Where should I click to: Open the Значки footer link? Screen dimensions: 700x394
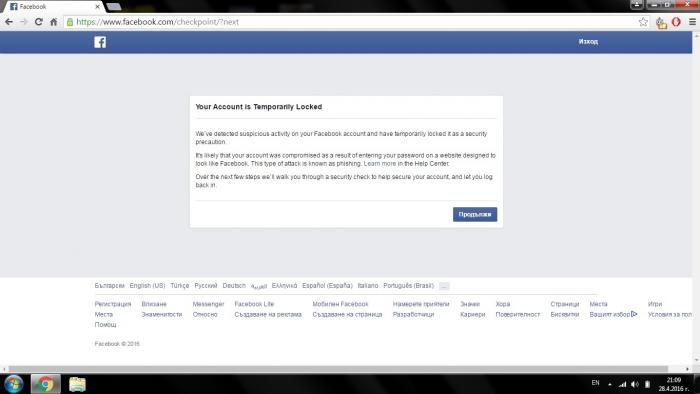click(x=470, y=304)
